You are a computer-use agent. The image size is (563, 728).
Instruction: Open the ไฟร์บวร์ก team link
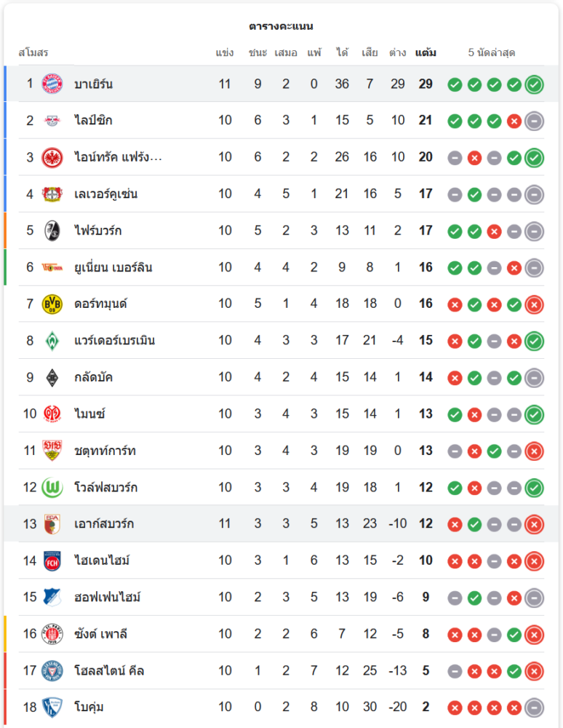pyautogui.click(x=97, y=231)
